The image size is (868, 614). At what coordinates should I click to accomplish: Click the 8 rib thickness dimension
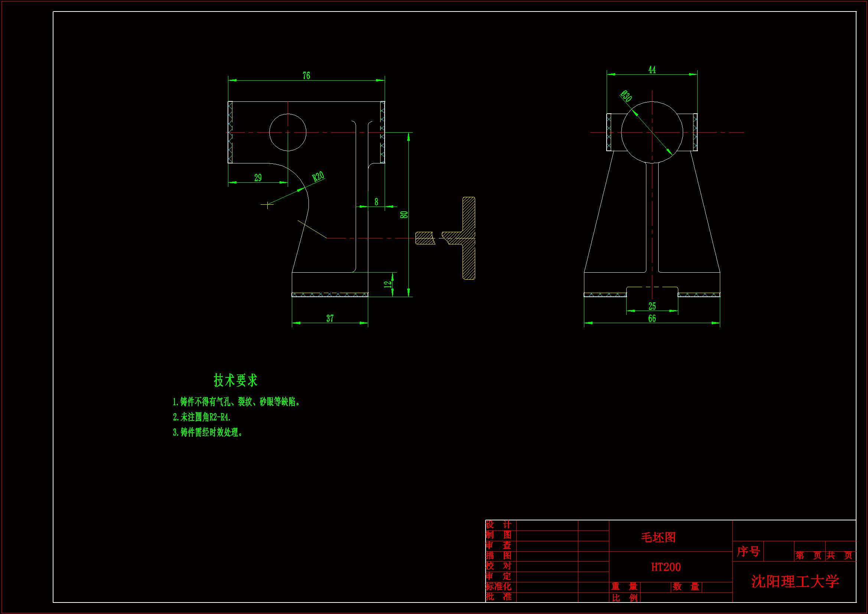[376, 202]
